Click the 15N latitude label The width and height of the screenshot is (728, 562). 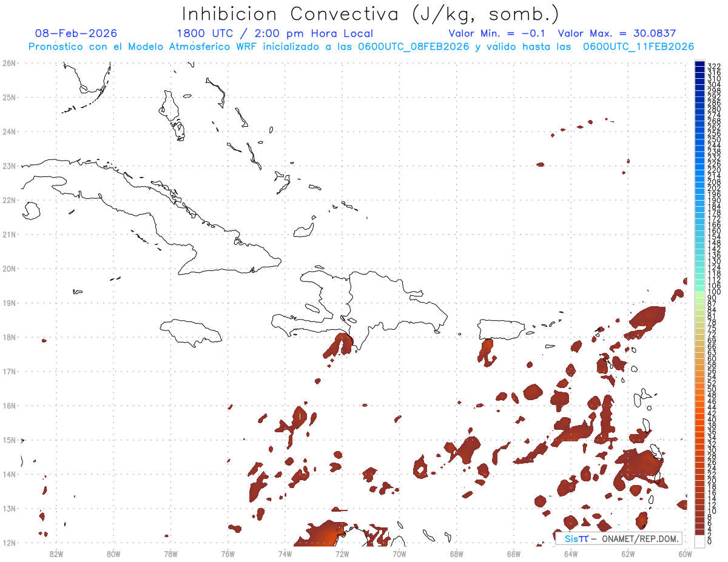(9, 440)
